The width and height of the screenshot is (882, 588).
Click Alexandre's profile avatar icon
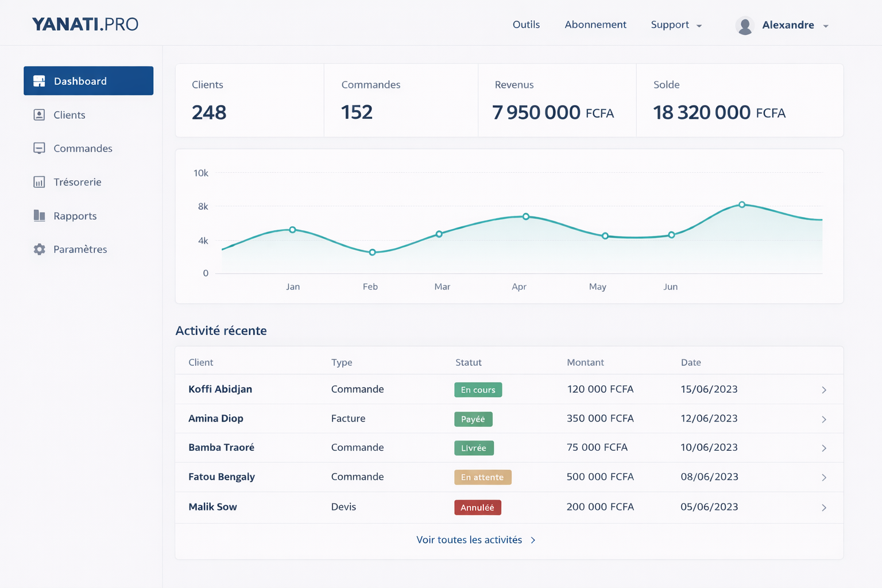pos(745,25)
